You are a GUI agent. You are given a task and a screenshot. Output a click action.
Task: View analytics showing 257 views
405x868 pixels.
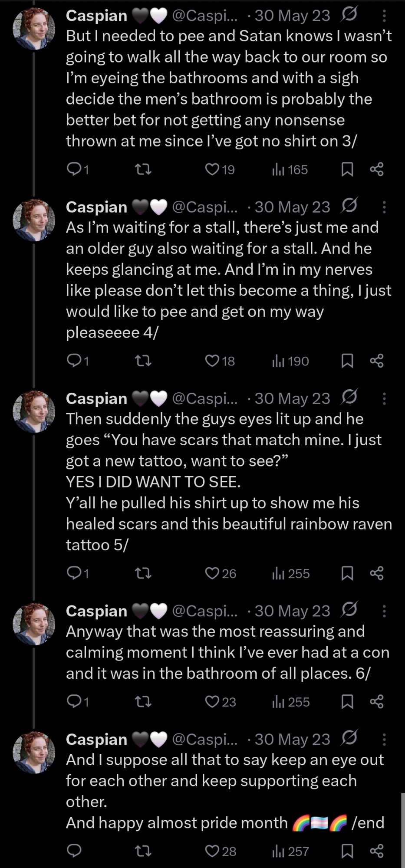(x=290, y=851)
